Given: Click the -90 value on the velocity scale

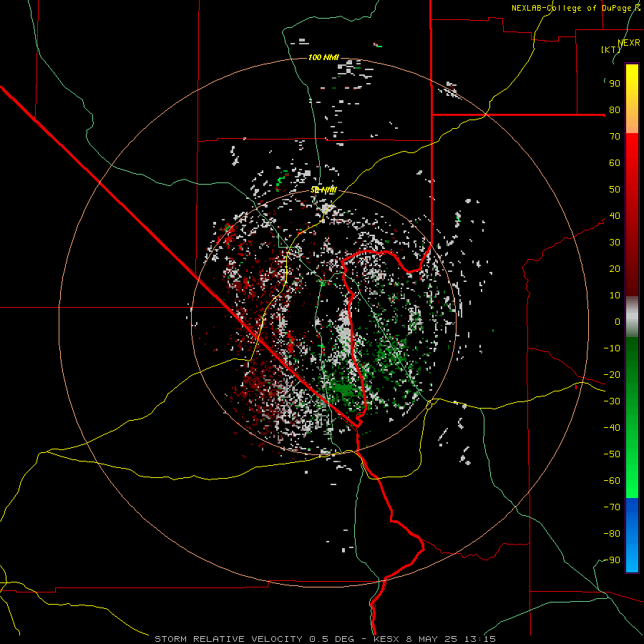Looking at the screenshot, I should (x=612, y=560).
